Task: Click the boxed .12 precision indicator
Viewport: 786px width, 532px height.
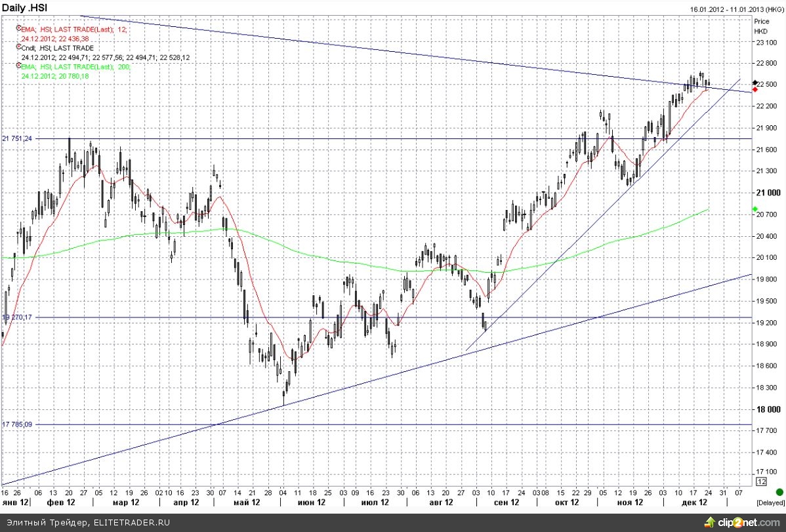Action: coord(760,482)
